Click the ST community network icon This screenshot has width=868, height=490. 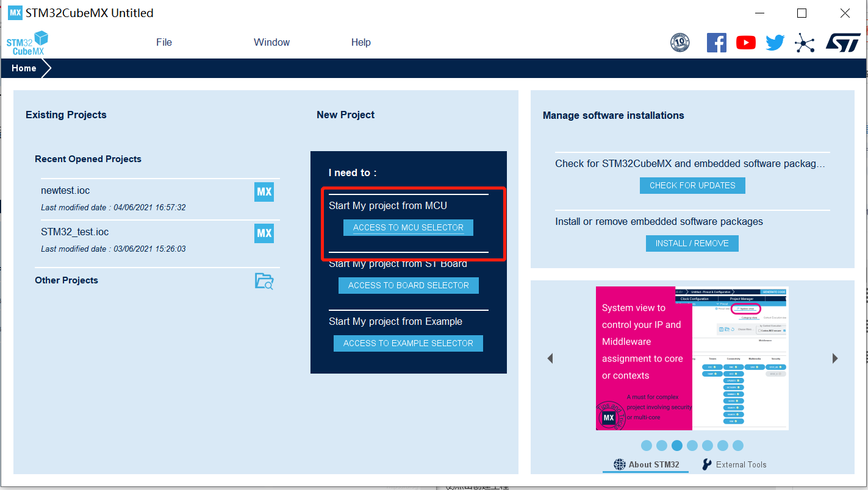click(x=805, y=43)
